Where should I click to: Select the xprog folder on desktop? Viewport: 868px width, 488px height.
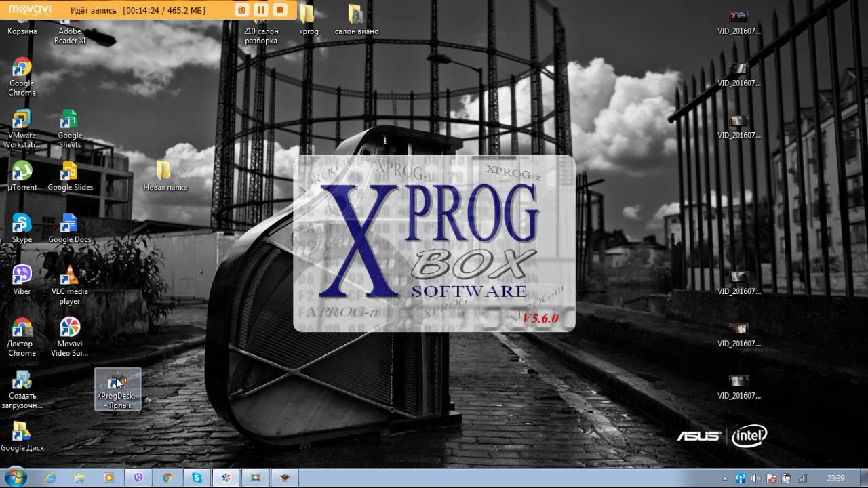tap(308, 20)
